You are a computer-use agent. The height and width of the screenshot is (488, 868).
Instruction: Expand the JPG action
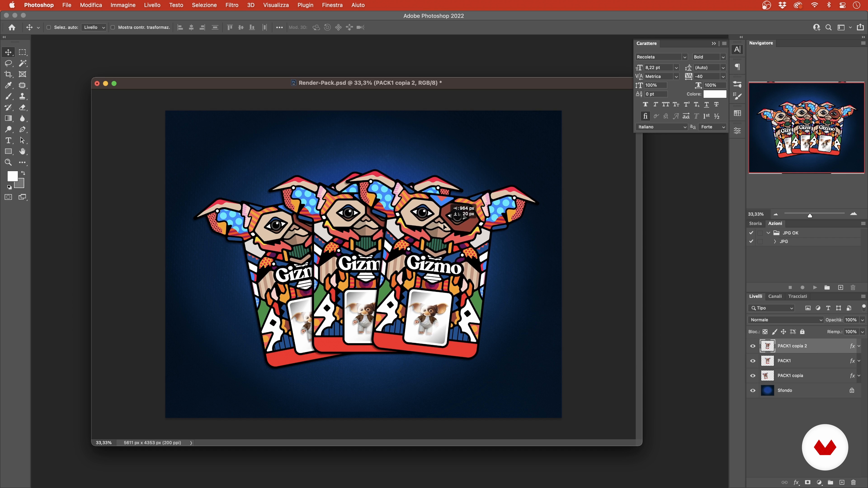coord(775,241)
